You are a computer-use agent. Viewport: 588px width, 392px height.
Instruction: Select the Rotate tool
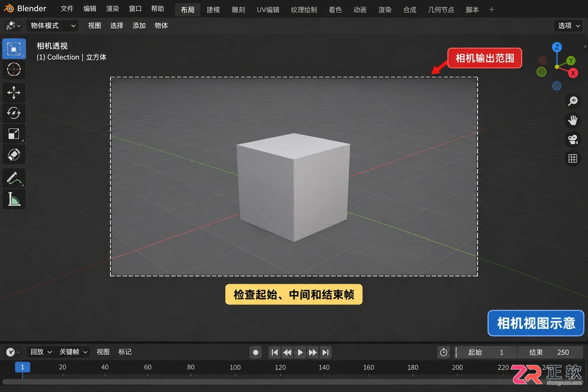[x=14, y=113]
